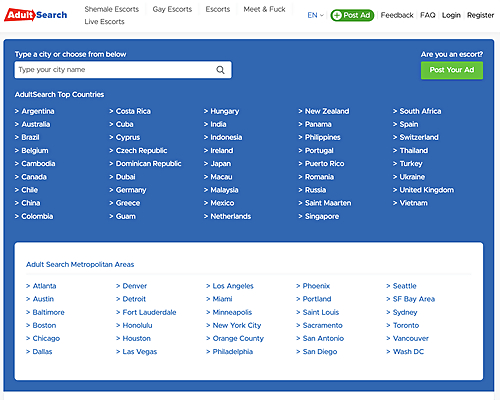Open Philadelphia area link
Viewport: 500px width, 400px height.
point(233,352)
